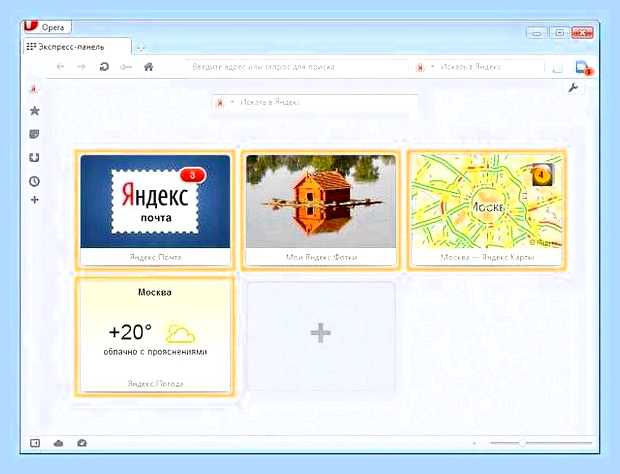Go to the home page icon
The image size is (620, 474).
point(148,67)
